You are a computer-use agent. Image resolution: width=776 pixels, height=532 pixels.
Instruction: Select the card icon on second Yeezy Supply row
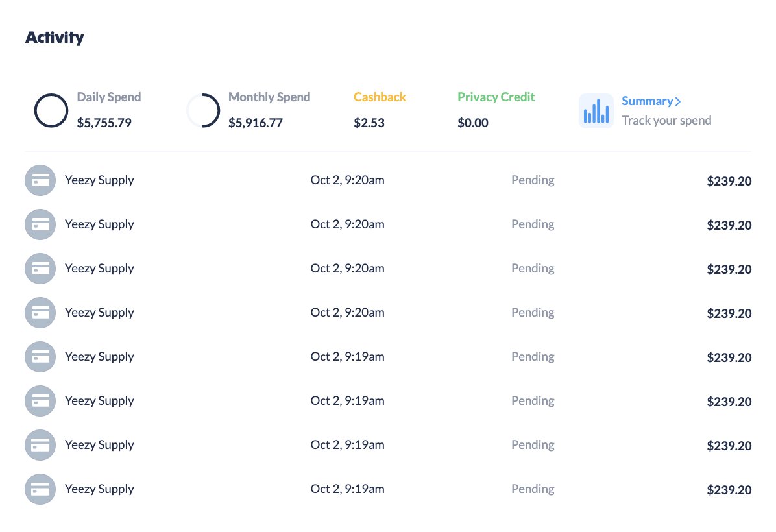[x=40, y=224]
